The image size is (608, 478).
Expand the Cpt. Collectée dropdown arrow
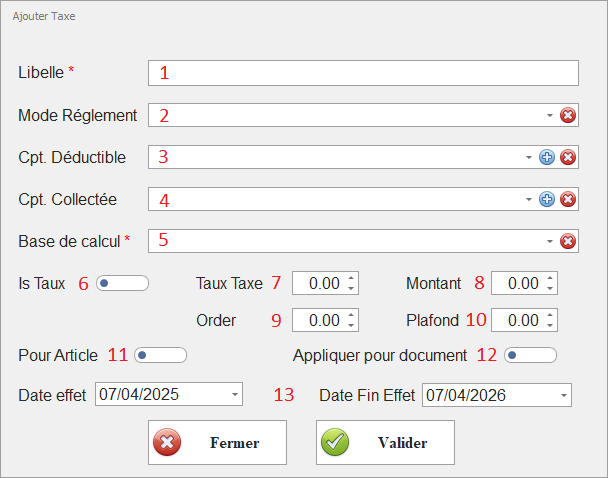(529, 199)
